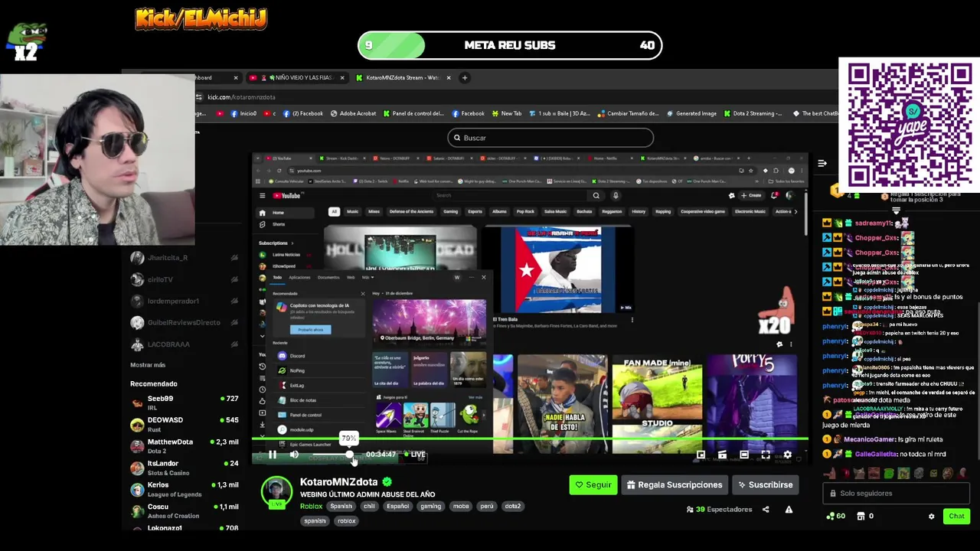The image size is (980, 551).
Task: Pause the stream with the pause button
Action: click(x=272, y=455)
